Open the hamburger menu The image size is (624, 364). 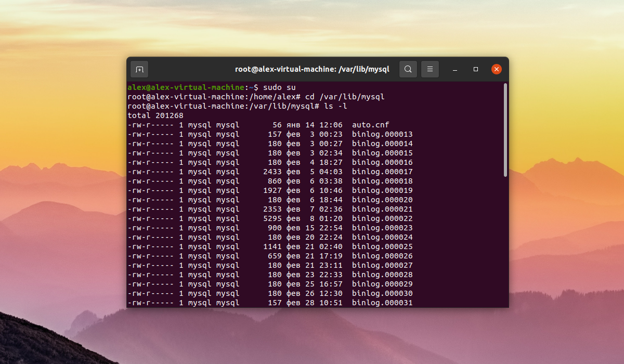pyautogui.click(x=430, y=69)
